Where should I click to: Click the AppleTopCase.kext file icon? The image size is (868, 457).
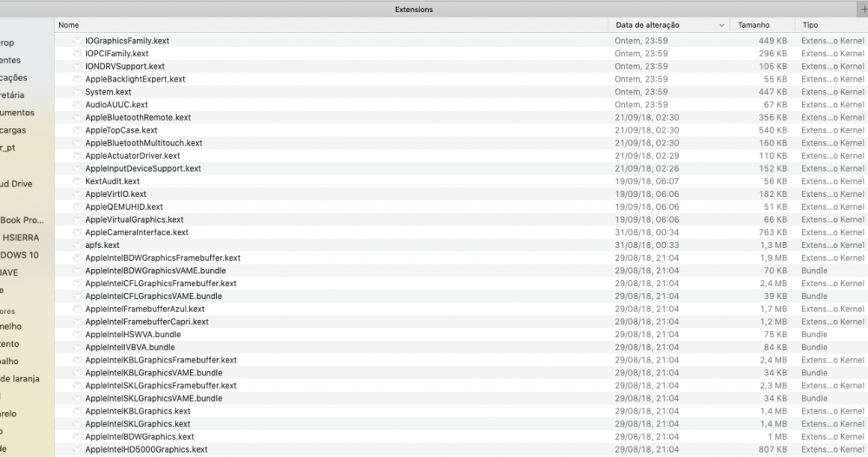coord(77,130)
